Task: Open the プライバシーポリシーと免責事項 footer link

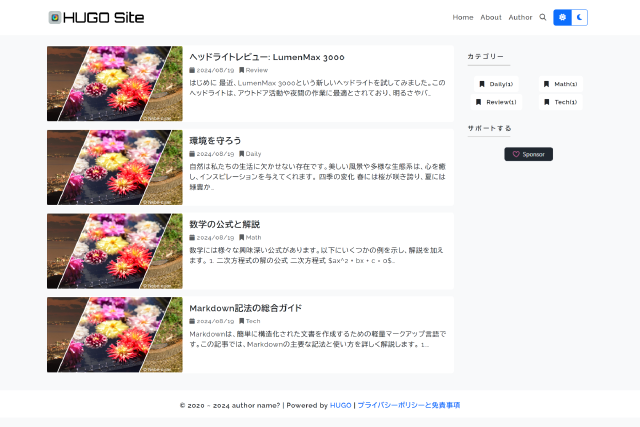Action: pyautogui.click(x=408, y=405)
